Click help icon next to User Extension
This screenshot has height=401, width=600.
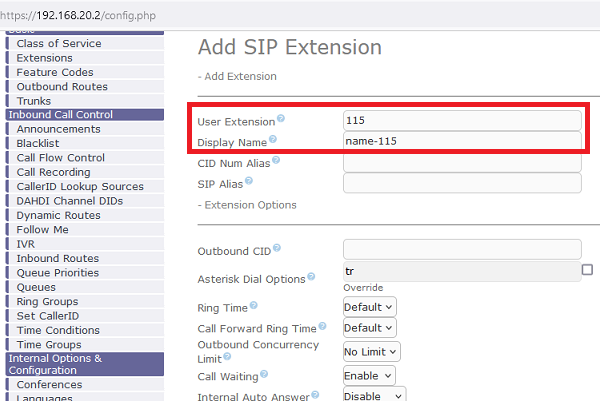pos(281,119)
